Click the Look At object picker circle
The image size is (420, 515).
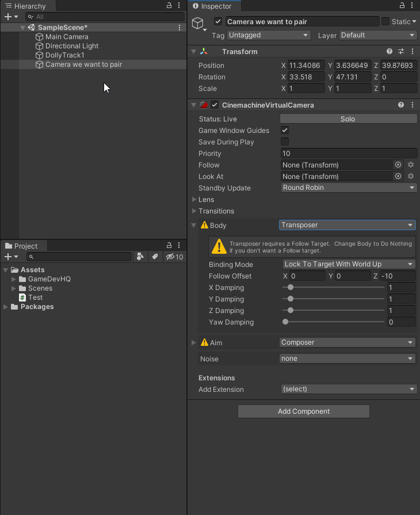398,177
